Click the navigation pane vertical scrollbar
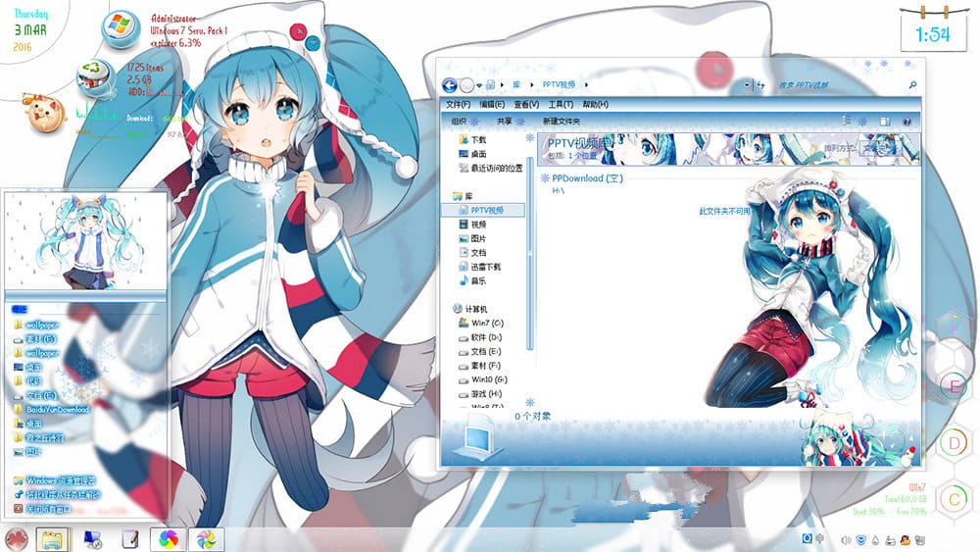Image resolution: width=980 pixels, height=552 pixels. click(x=530, y=253)
